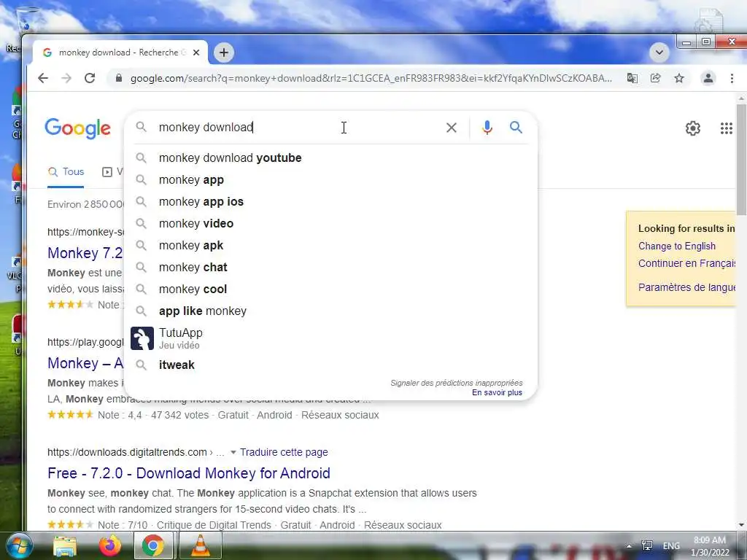Share this page via address bar icon
The height and width of the screenshot is (560, 747).
656,78
